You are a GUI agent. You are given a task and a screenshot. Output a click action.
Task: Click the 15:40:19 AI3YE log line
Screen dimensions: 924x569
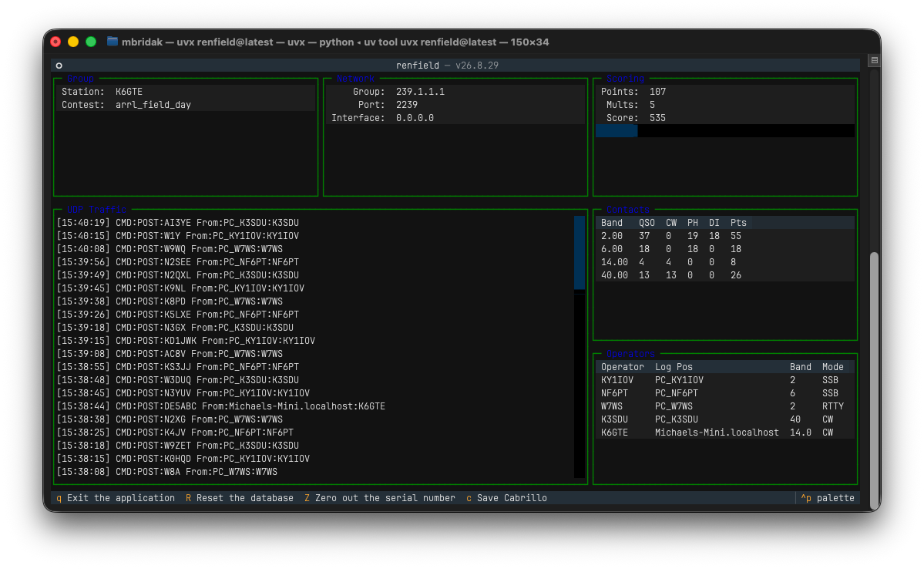pyautogui.click(x=178, y=223)
